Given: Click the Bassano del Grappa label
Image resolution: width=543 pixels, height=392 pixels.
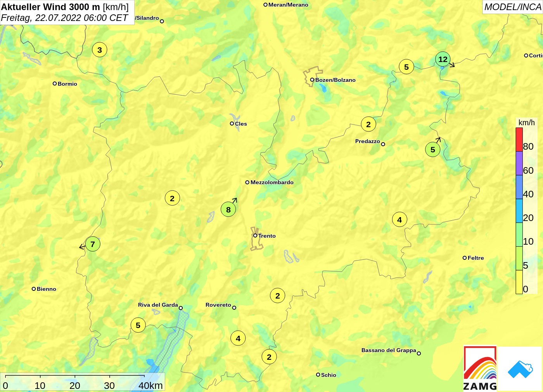Looking at the screenshot, I should [x=389, y=350].
